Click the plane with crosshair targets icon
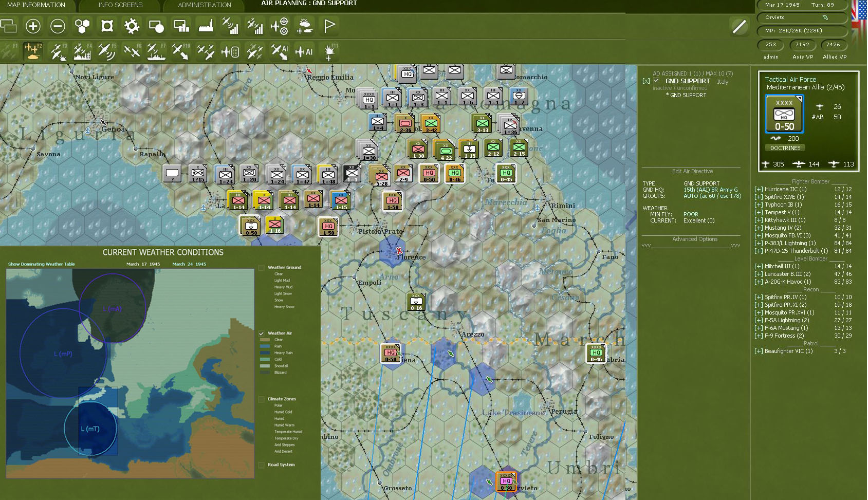This screenshot has width=868, height=500. [280, 26]
